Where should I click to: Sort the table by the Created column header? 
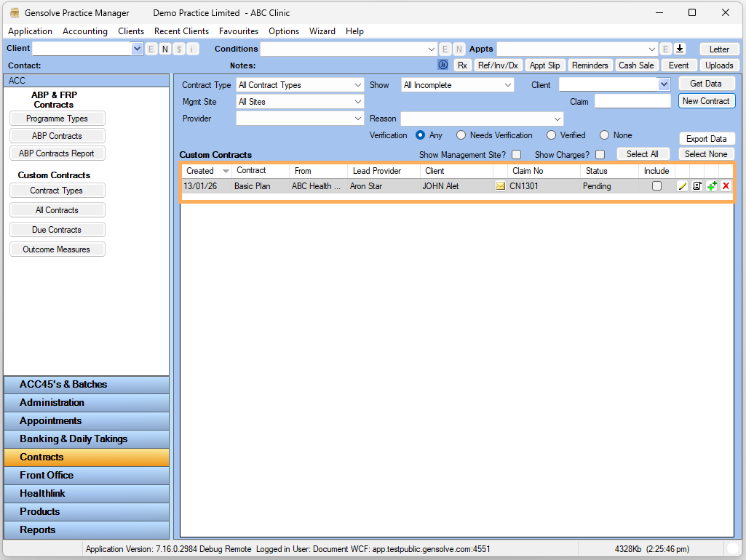pos(200,171)
